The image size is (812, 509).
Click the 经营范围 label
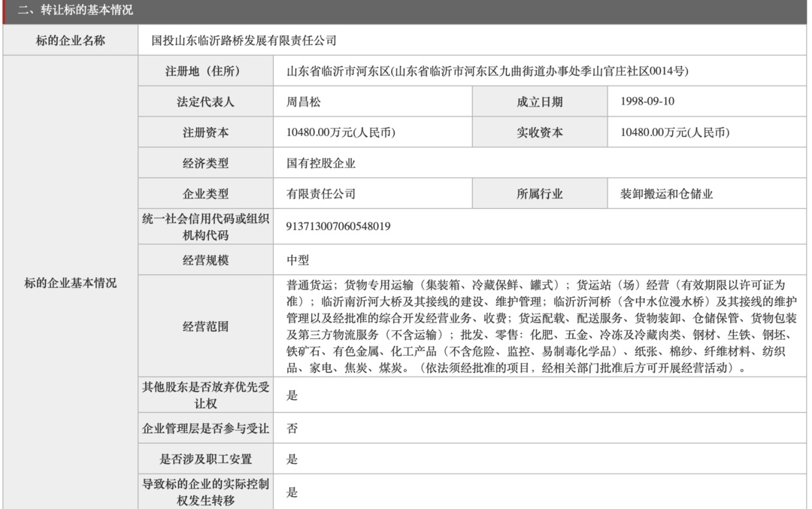coord(205,326)
